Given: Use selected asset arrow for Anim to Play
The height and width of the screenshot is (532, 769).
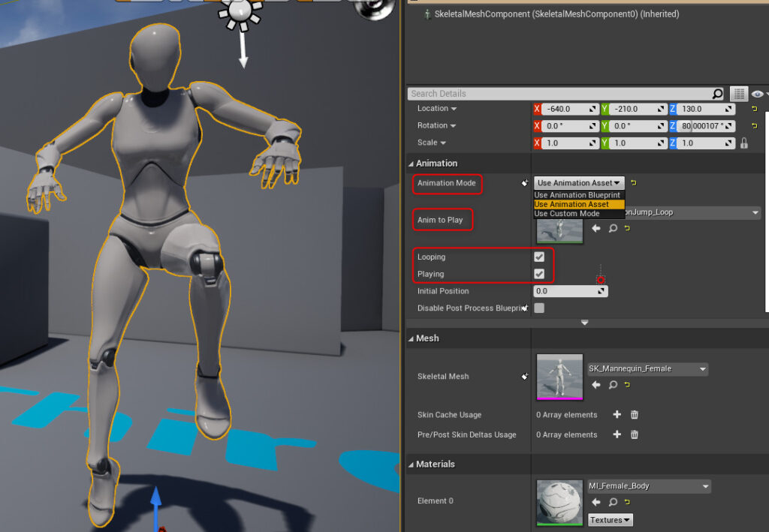Looking at the screenshot, I should point(596,228).
